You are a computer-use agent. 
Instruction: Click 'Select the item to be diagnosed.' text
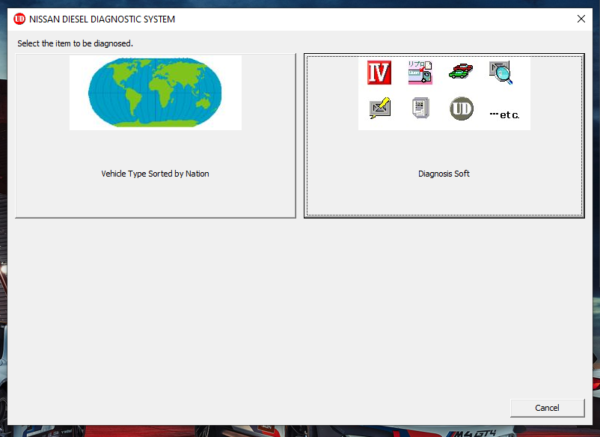tap(75, 44)
